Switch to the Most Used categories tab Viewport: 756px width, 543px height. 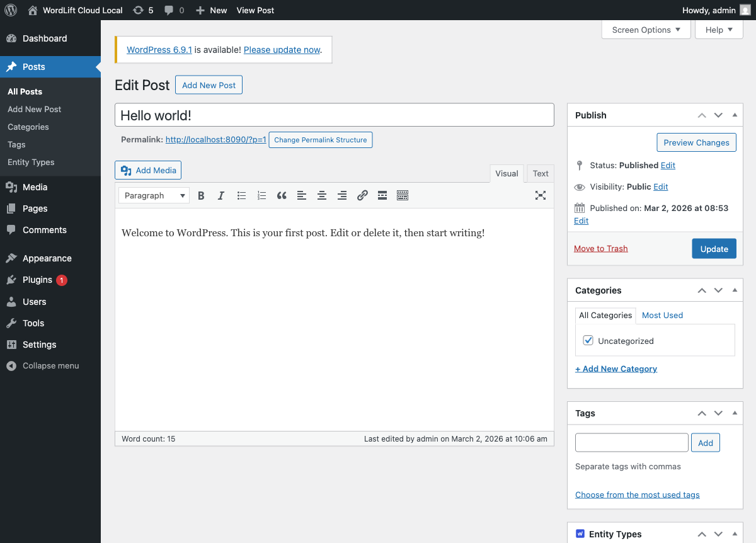(x=662, y=315)
